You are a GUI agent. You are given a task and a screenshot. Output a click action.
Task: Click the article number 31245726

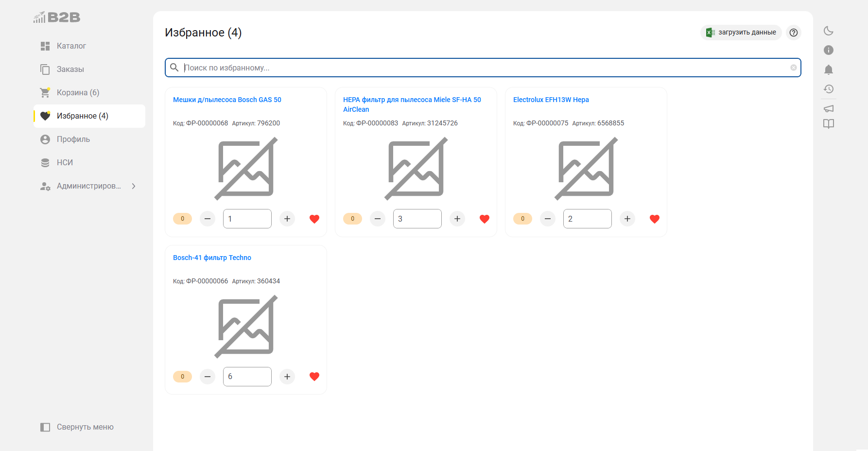[442, 123]
